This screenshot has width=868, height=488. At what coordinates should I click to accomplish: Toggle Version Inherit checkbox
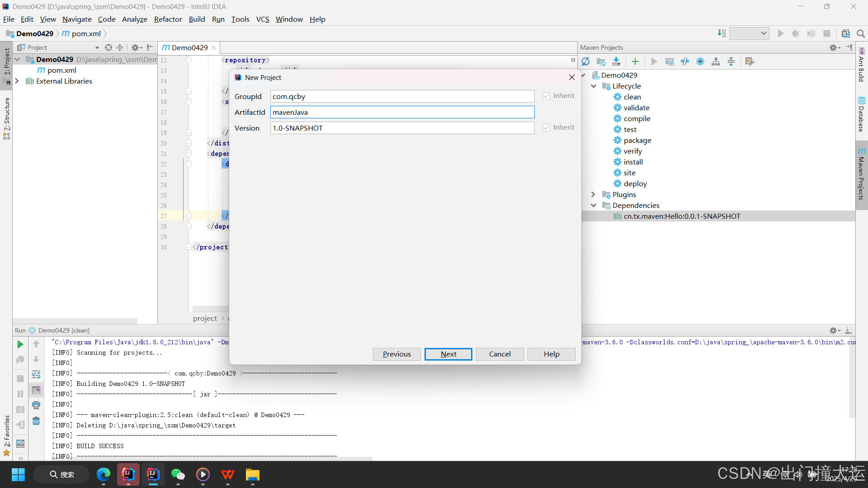(547, 127)
